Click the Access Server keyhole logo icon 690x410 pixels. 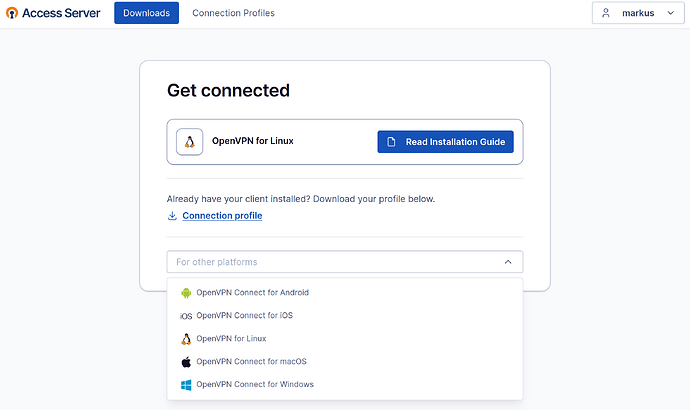point(12,13)
